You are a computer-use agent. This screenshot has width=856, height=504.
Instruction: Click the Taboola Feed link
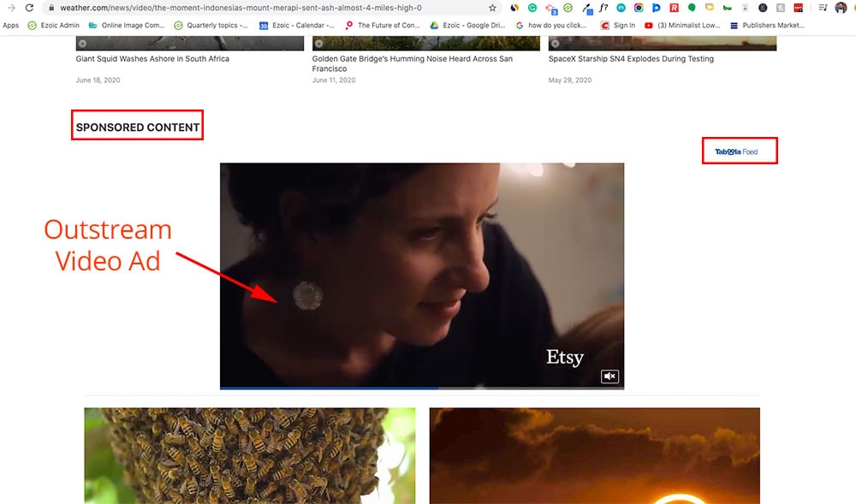[x=736, y=152]
